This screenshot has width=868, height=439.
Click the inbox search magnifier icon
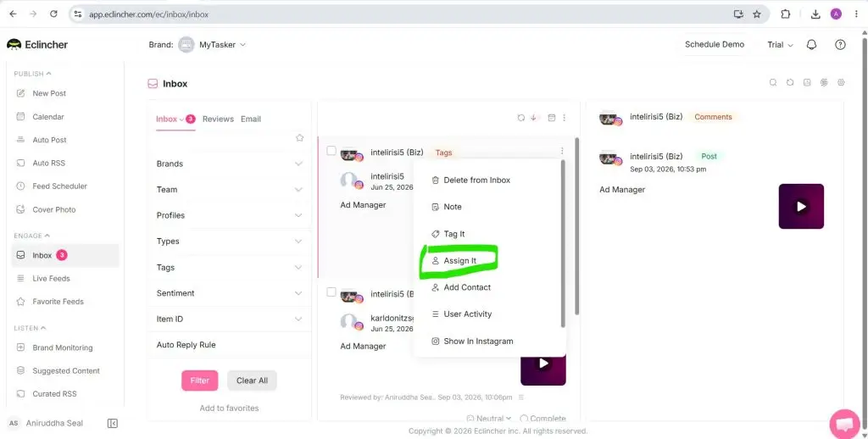click(x=773, y=82)
